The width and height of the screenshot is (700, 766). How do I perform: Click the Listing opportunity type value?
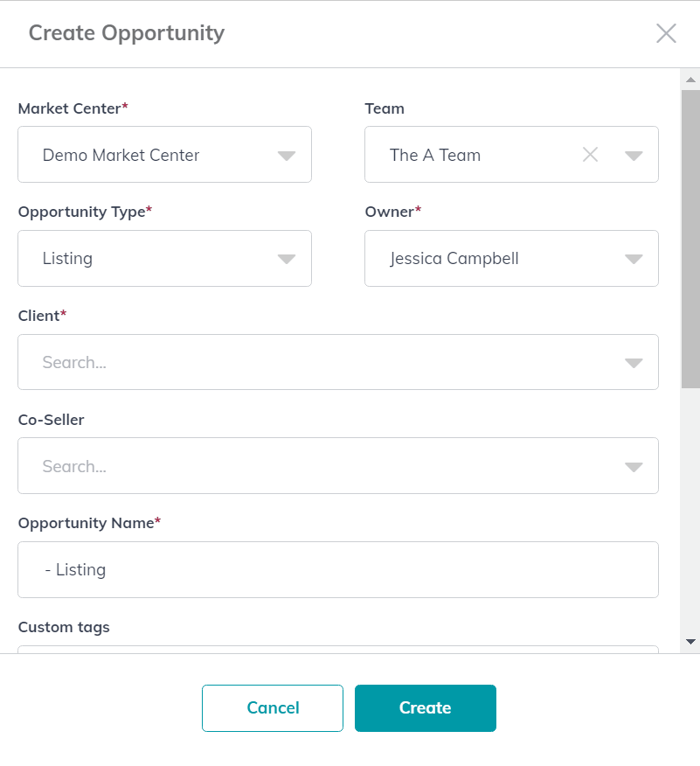point(67,259)
